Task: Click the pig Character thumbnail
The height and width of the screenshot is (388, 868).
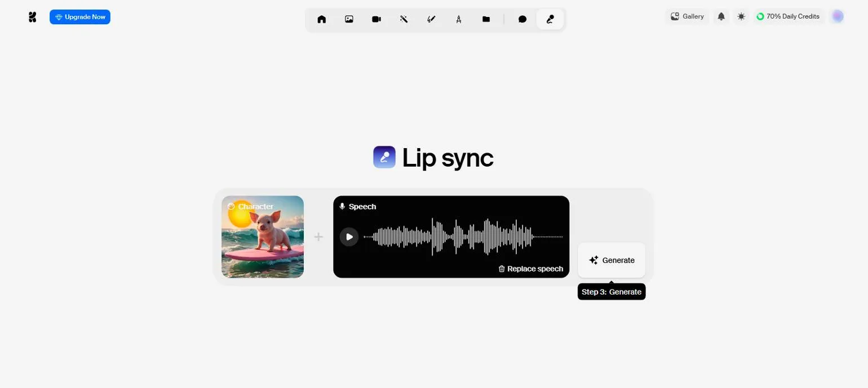Action: [263, 237]
